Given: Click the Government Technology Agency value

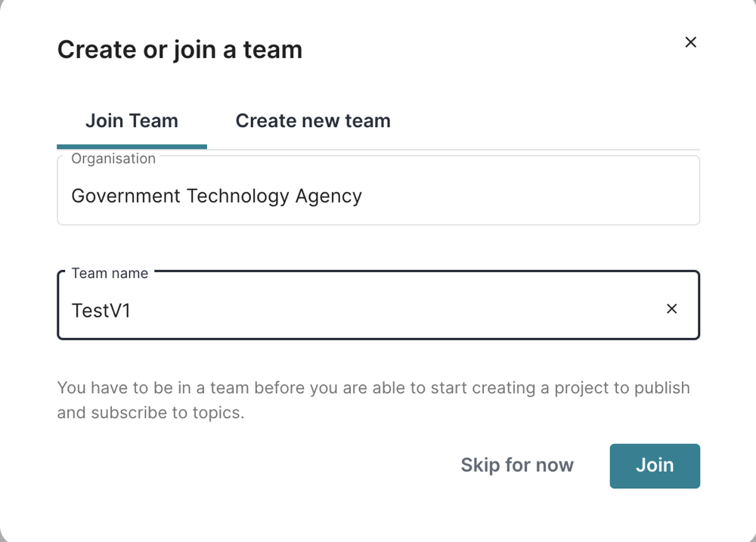Looking at the screenshot, I should [x=216, y=197].
